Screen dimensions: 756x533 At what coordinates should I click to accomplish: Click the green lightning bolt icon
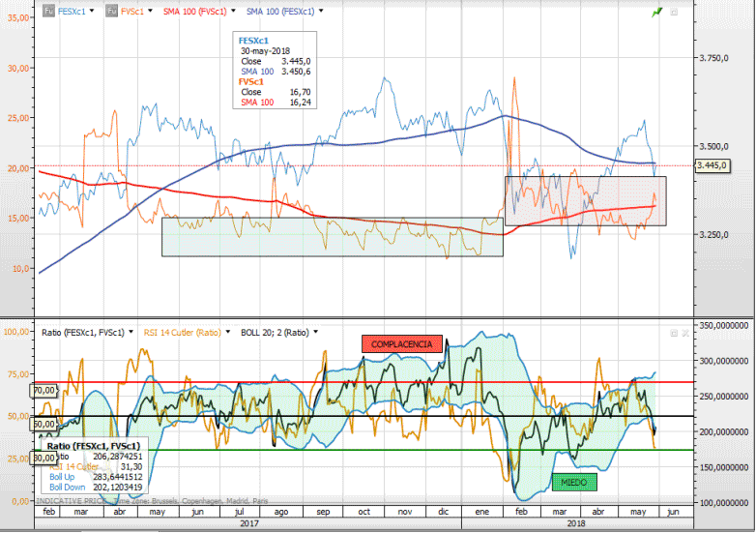(x=656, y=12)
